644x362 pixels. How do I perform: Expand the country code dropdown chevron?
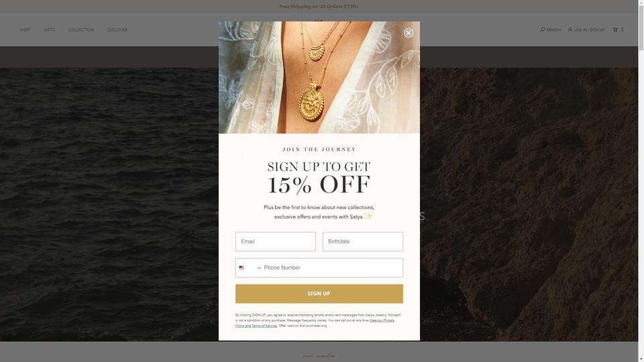[259, 268]
